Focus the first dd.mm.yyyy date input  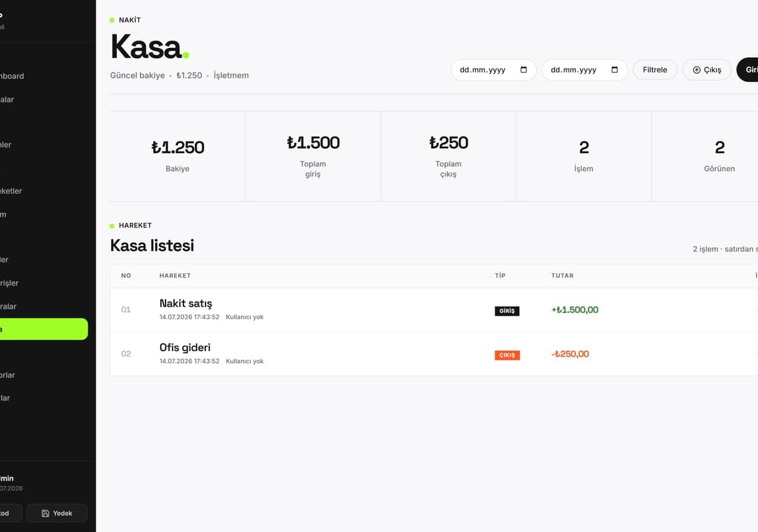493,70
